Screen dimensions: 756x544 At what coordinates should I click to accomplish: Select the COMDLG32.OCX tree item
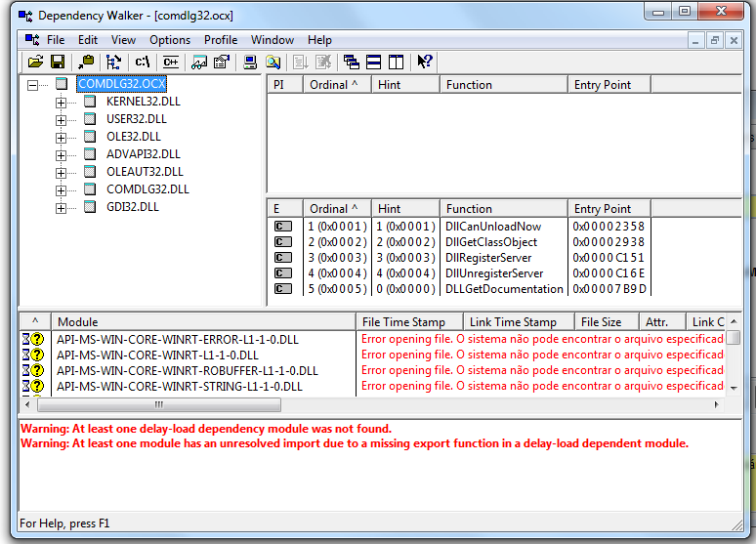coord(122,84)
